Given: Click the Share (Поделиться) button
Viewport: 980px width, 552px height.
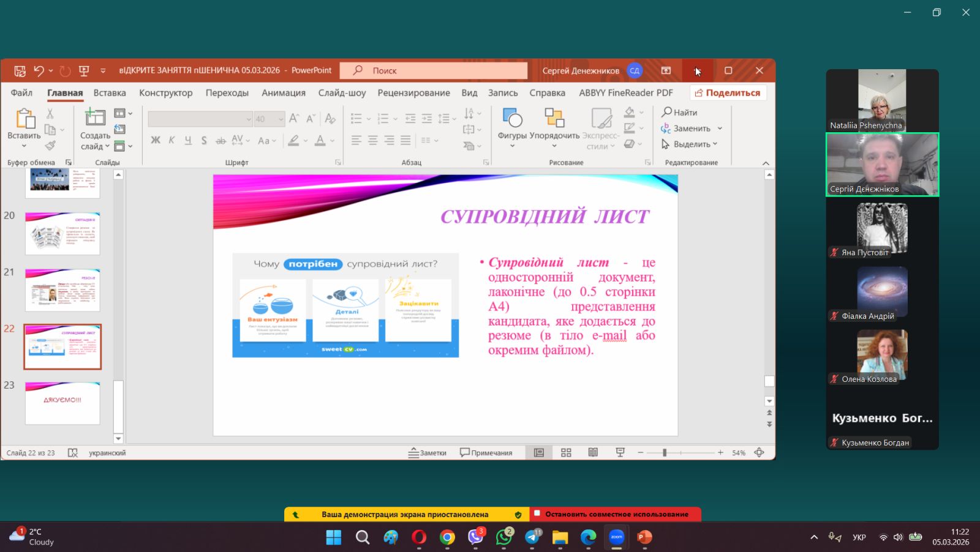Looking at the screenshot, I should tap(728, 93).
